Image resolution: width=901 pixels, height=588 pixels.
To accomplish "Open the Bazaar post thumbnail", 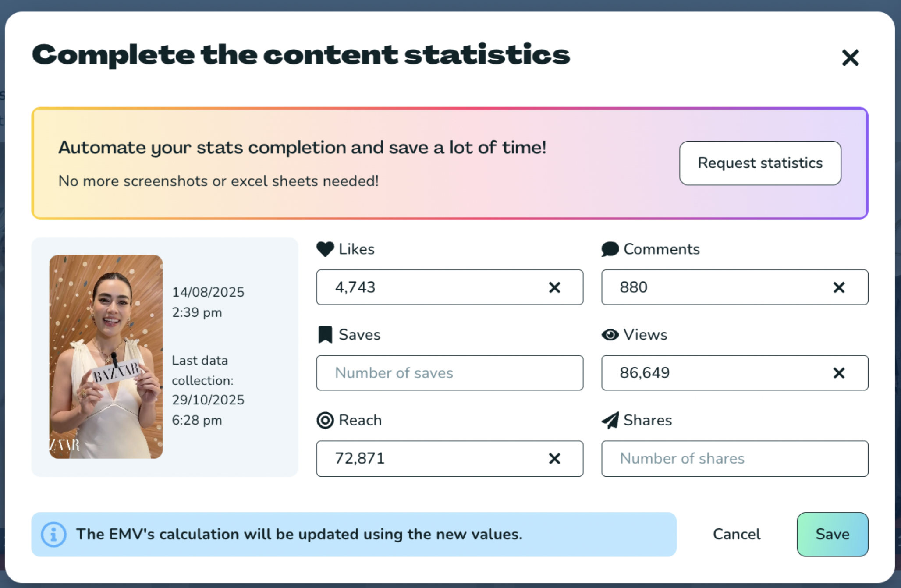I will [x=106, y=357].
